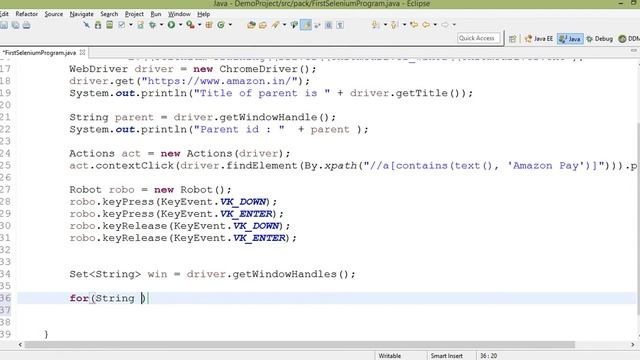Viewport: 640px width, 360px height.
Task: Click the editor horizontal scrollbar thumb
Action: pyautogui.click(x=300, y=345)
